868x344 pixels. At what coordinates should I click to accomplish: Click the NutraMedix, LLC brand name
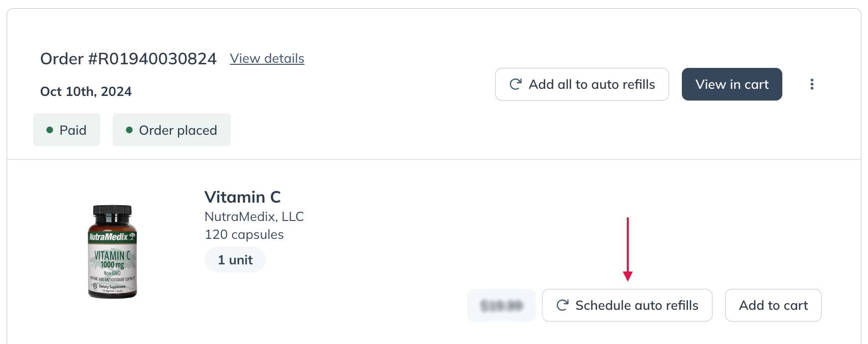tap(254, 216)
